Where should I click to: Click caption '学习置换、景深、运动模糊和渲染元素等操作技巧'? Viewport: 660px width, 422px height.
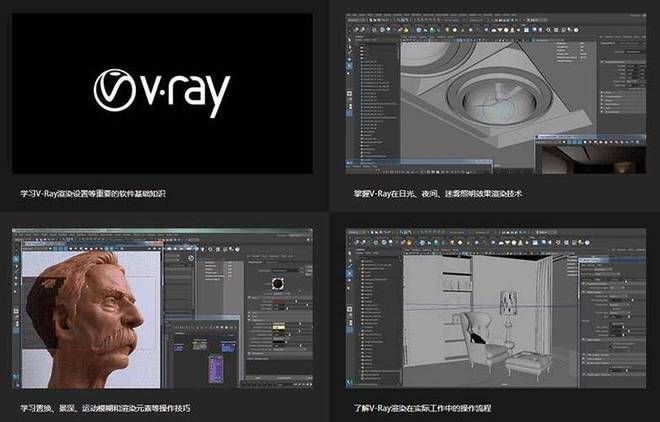[x=105, y=408]
